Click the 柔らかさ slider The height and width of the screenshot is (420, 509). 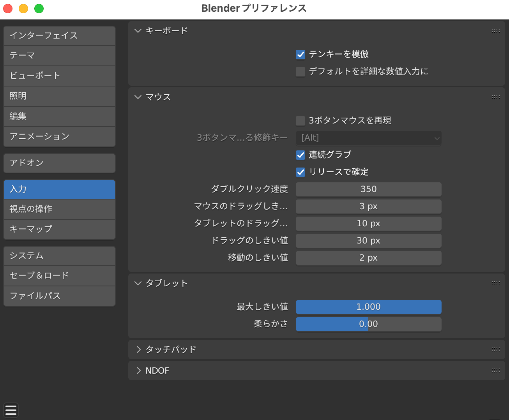coord(369,324)
